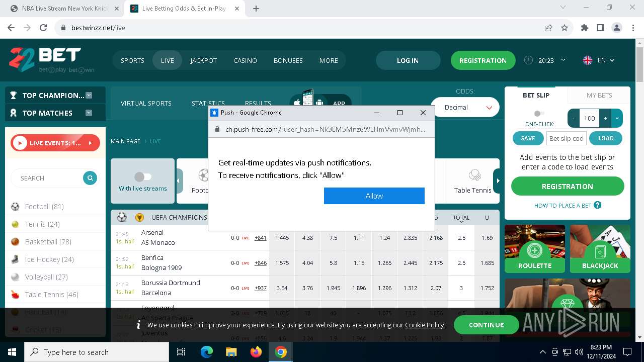The height and width of the screenshot is (362, 644).
Task: Click the LOG IN button
Action: (x=408, y=60)
